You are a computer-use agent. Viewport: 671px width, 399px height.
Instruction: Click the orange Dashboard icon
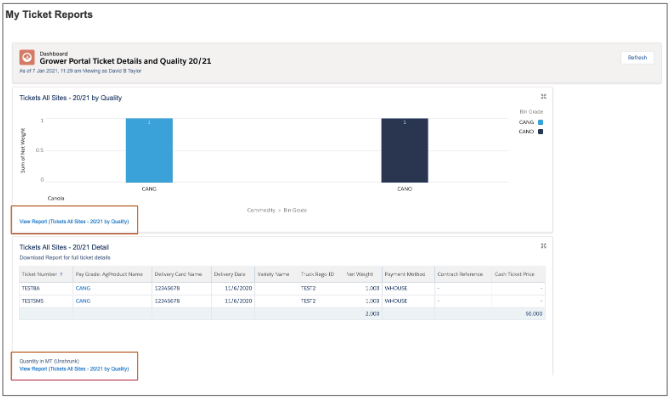(27, 57)
